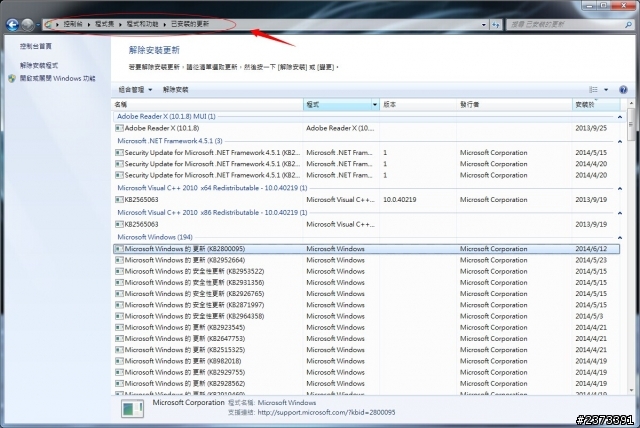Click the icon of update KB2800095
Viewport: 640px width, 428px height.
click(x=119, y=249)
